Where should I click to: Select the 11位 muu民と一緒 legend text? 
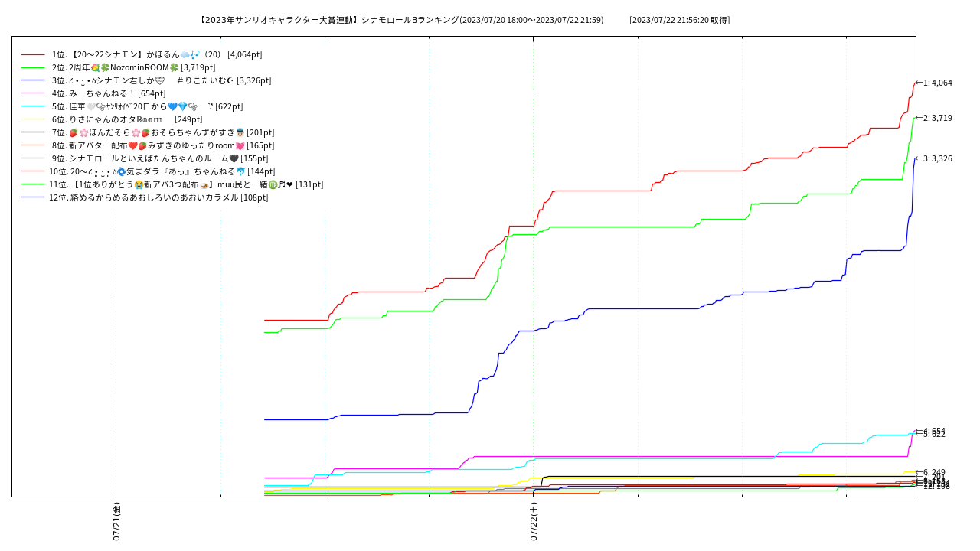coord(186,184)
